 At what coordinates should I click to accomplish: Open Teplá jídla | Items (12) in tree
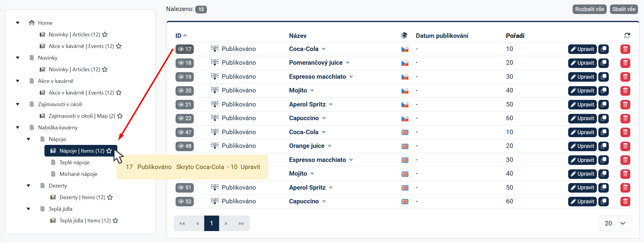click(85, 221)
